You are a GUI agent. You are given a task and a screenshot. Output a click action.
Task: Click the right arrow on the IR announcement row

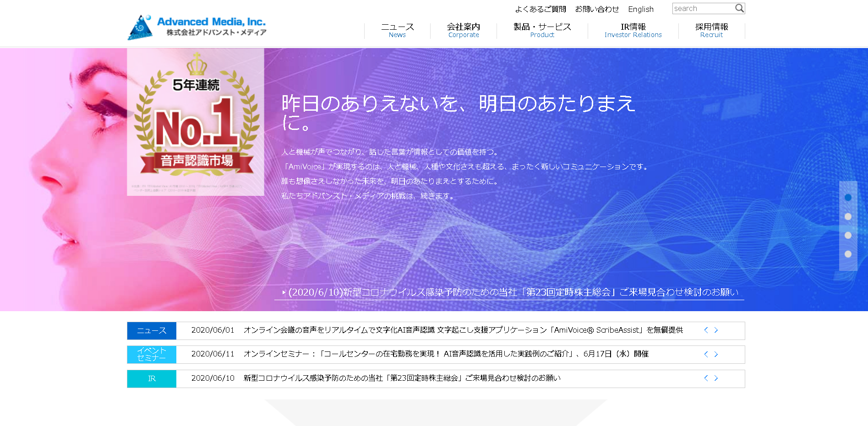click(715, 378)
